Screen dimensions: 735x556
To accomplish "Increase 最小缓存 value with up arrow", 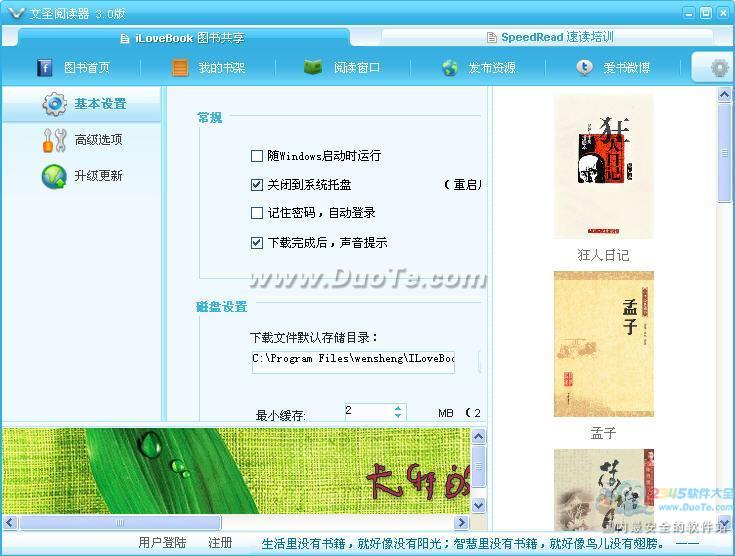I will [x=398, y=407].
